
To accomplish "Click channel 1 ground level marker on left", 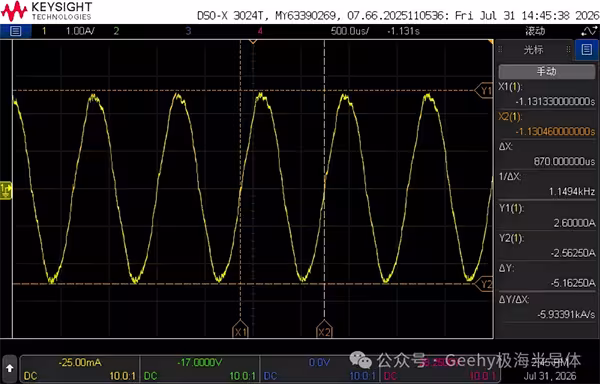I will coord(6,190).
